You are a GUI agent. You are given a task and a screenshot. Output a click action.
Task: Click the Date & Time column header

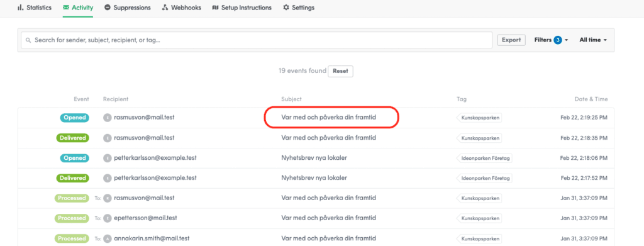pos(591,99)
